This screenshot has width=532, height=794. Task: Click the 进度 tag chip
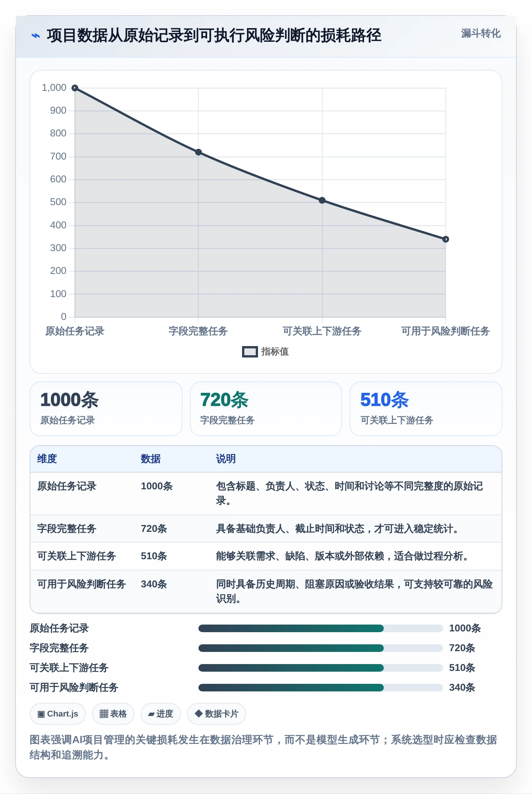pos(160,714)
